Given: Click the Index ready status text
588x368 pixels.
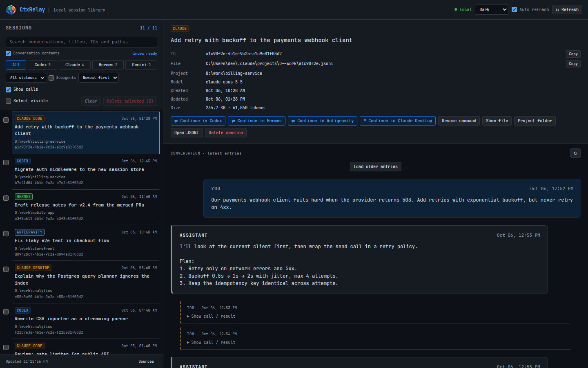Looking at the screenshot, I should tap(145, 54).
